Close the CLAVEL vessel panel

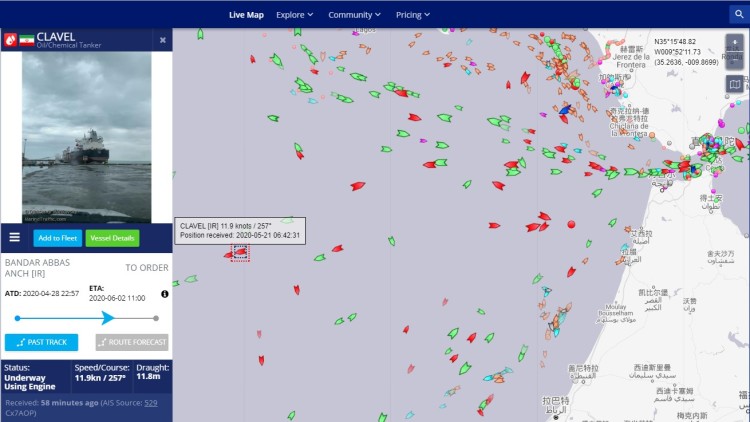point(163,40)
